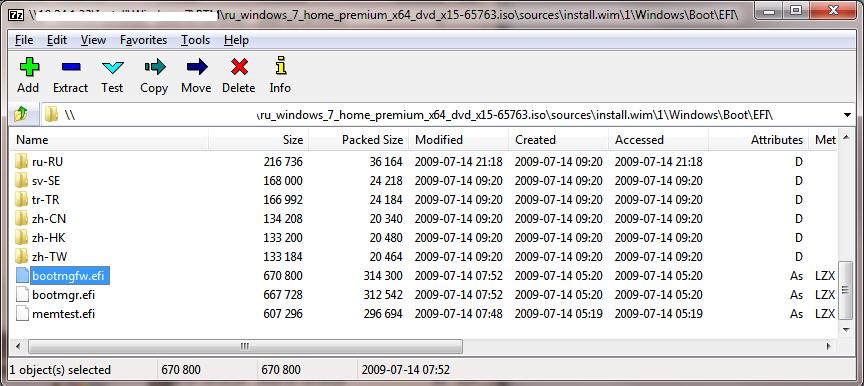Open the Favorites menu

143,40
